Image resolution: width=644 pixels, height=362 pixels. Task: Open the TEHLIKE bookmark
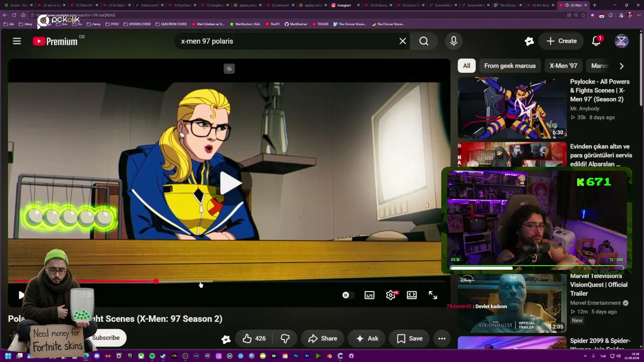click(320, 24)
